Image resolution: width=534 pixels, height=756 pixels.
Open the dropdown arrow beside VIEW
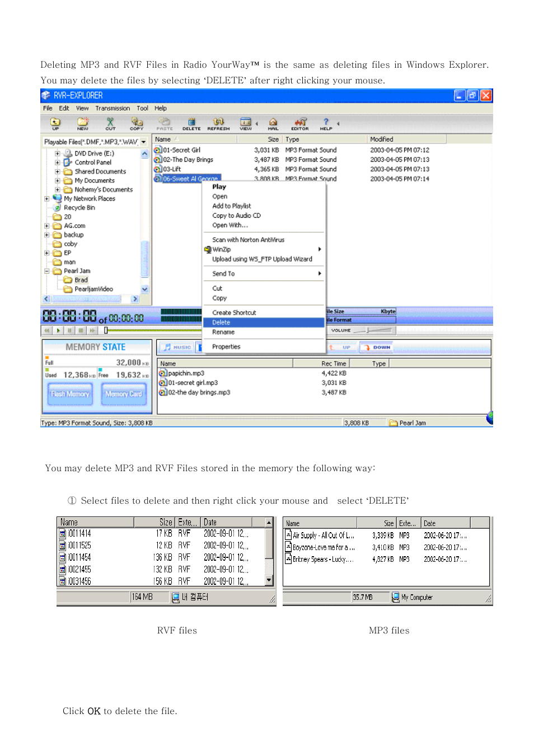coord(257,124)
